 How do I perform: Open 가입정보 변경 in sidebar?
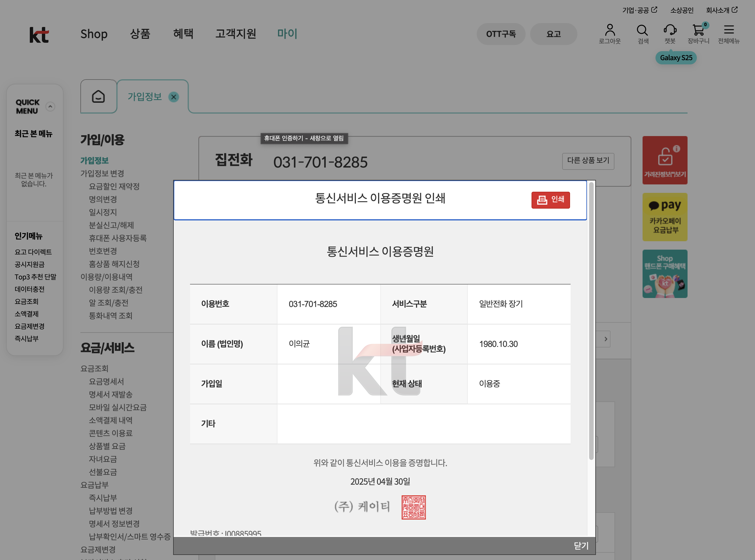pyautogui.click(x=102, y=173)
